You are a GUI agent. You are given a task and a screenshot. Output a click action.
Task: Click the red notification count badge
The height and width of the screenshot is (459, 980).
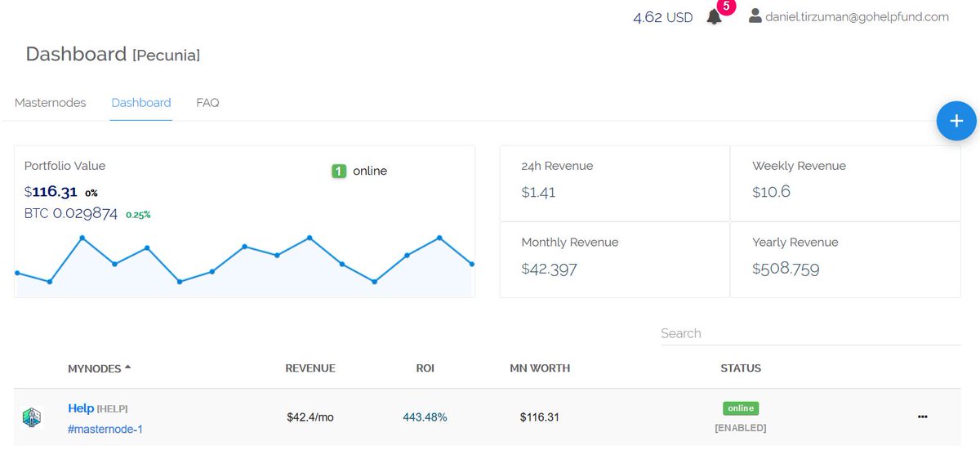click(x=727, y=7)
